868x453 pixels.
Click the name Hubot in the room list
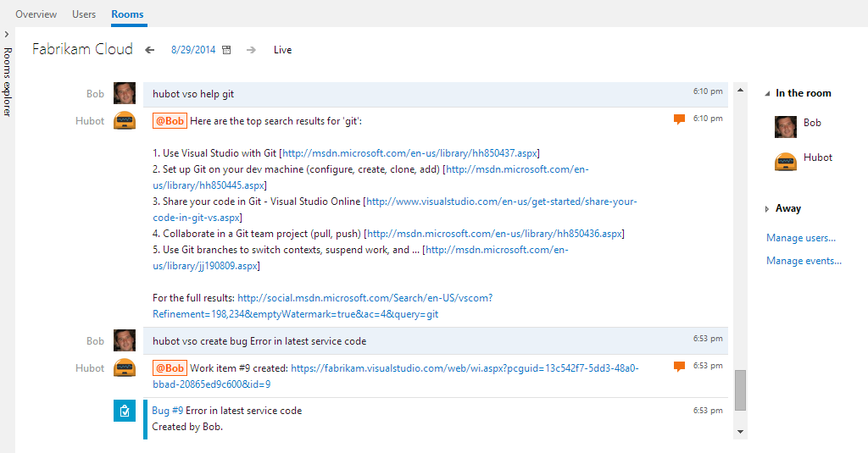[x=818, y=157]
